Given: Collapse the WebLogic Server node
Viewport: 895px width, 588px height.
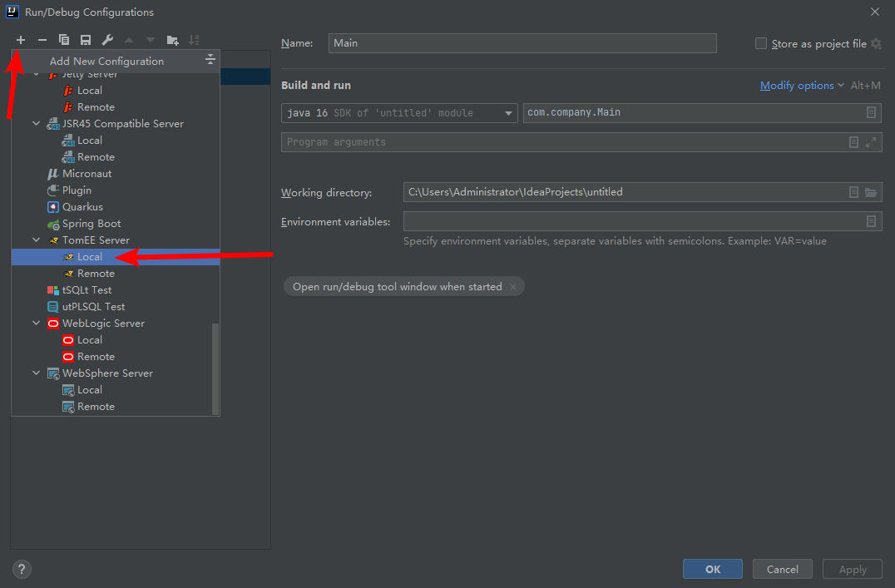Looking at the screenshot, I should tap(37, 324).
